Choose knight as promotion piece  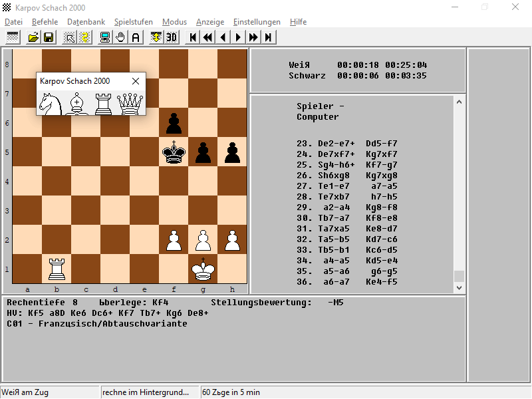pyautogui.click(x=51, y=104)
